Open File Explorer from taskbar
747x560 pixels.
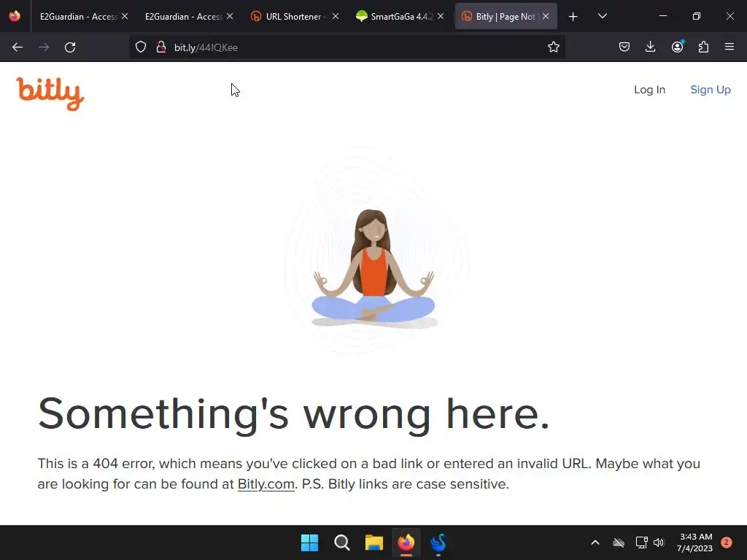374,542
